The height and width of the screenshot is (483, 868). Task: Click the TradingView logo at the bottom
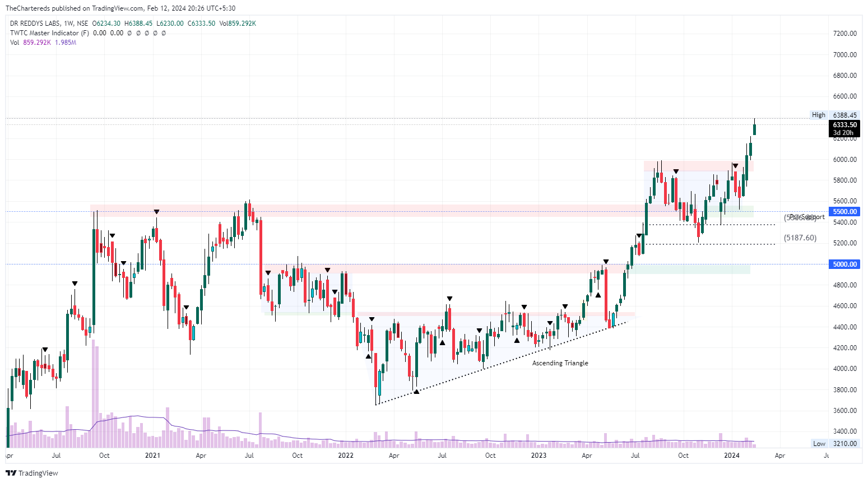pos(32,473)
